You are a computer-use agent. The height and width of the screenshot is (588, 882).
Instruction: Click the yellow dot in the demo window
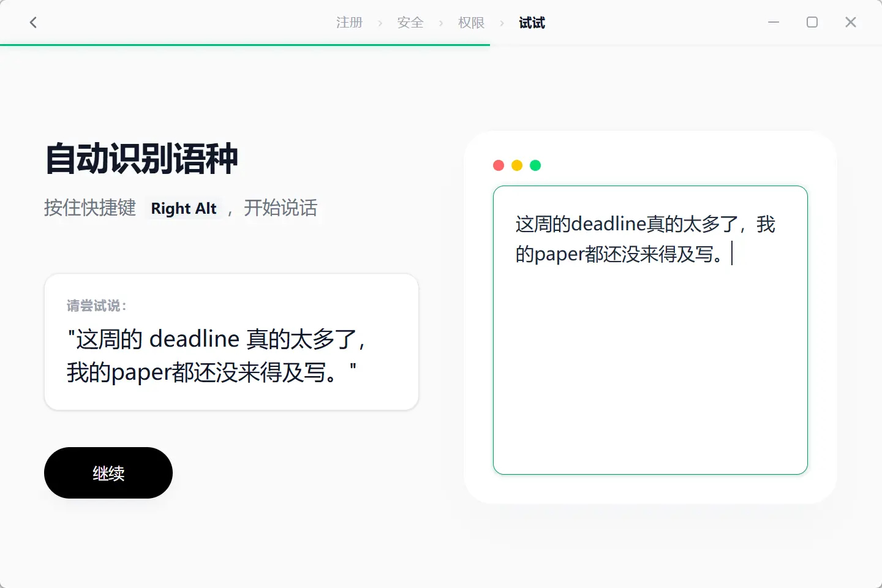coord(517,165)
